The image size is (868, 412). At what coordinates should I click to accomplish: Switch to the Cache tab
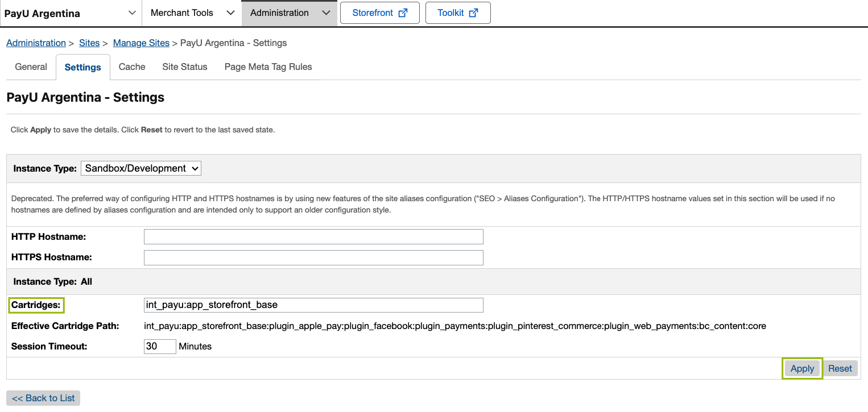pyautogui.click(x=132, y=67)
